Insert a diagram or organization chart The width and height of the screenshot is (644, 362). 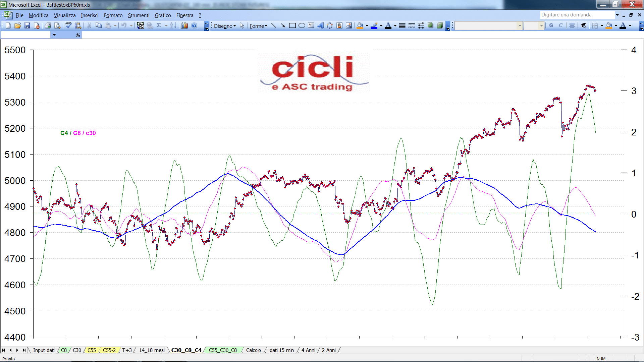coord(330,25)
